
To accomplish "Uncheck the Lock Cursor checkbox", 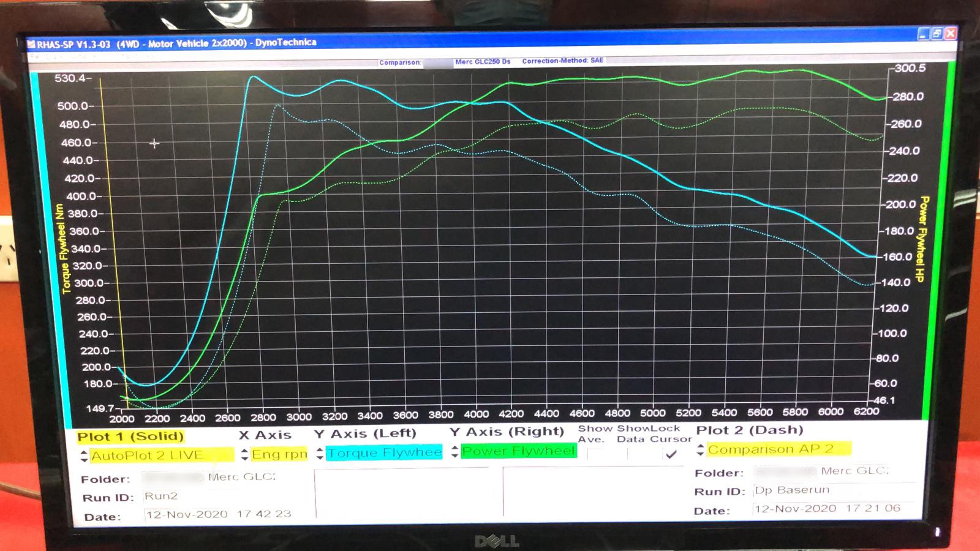I will tap(672, 454).
